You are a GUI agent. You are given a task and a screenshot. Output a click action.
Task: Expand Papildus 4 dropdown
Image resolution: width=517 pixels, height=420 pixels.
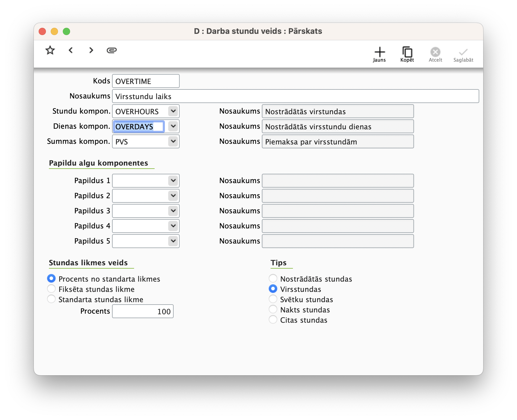pyautogui.click(x=173, y=226)
